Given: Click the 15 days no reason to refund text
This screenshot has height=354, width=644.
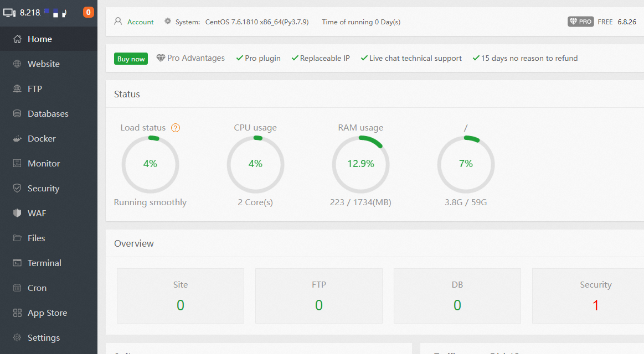Looking at the screenshot, I should tap(529, 58).
